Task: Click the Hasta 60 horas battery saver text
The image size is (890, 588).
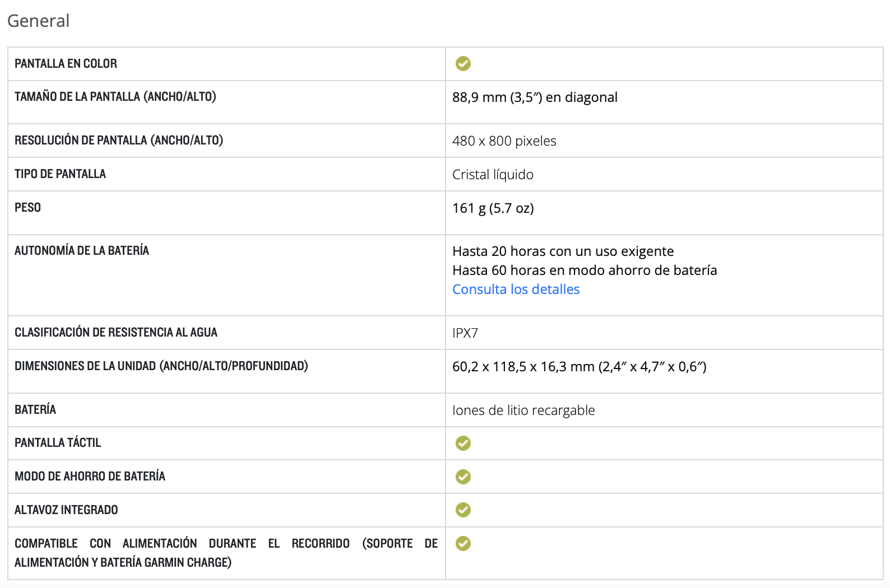Action: [584, 270]
